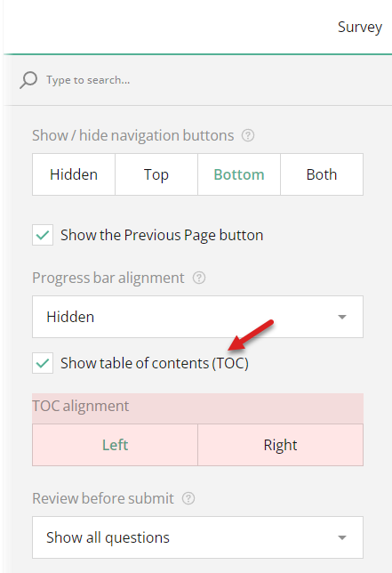The image size is (392, 573).
Task: Click the Show table of contents label
Action: pyautogui.click(x=155, y=363)
